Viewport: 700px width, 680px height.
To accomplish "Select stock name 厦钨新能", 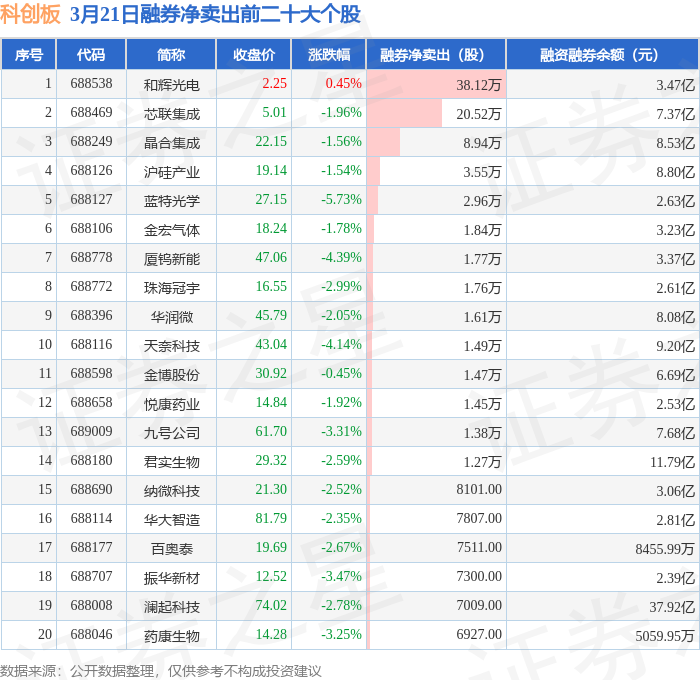I will coord(171,259).
